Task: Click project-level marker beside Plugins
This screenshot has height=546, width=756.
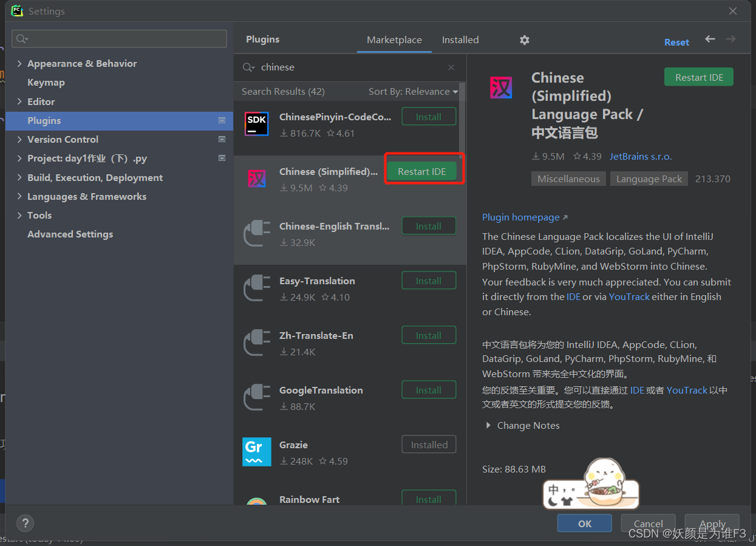Action: pos(222,121)
